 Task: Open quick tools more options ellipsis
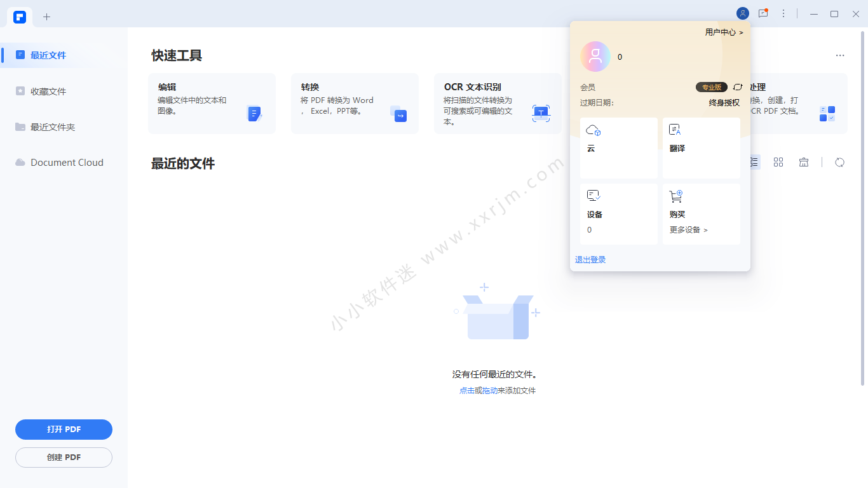[840, 55]
